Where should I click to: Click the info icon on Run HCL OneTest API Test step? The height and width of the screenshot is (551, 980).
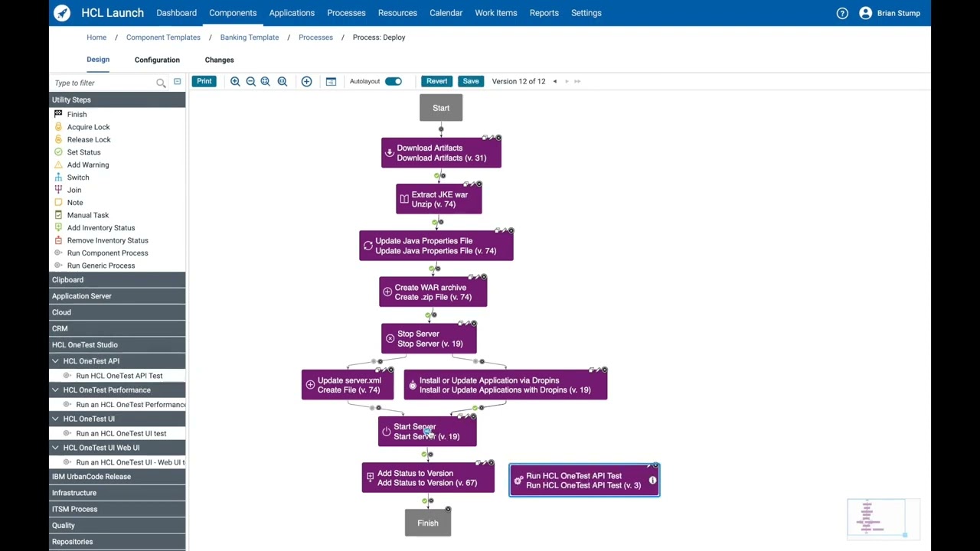(652, 481)
